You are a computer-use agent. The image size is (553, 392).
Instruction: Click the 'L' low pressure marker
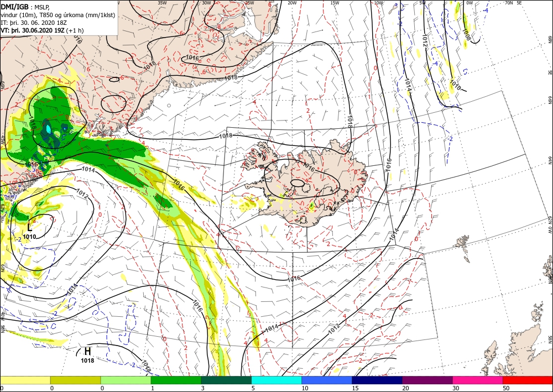click(30, 227)
